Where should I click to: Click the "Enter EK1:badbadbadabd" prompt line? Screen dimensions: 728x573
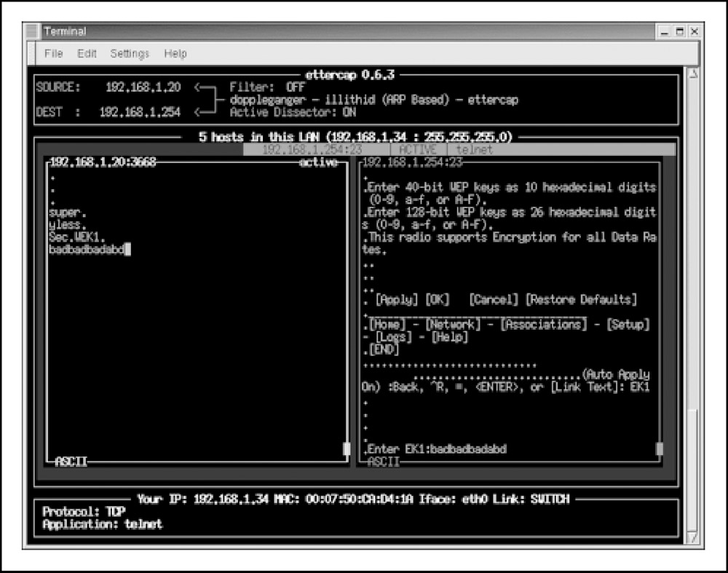435,449
